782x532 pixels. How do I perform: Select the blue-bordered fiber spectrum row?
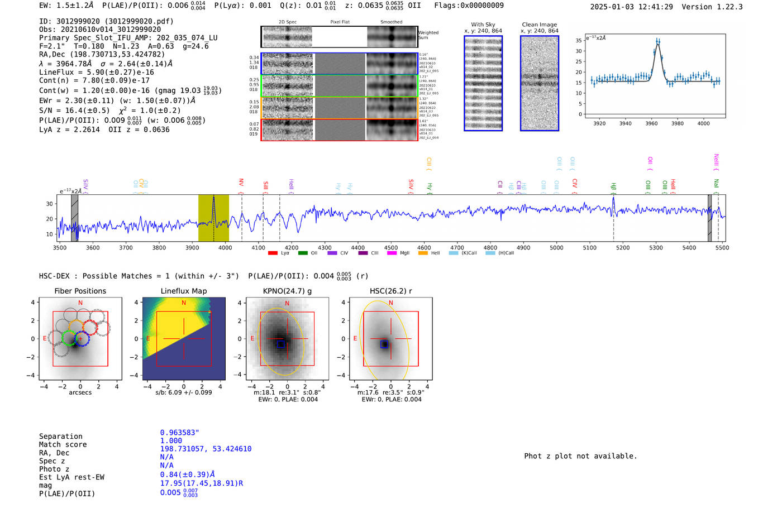coord(339,64)
